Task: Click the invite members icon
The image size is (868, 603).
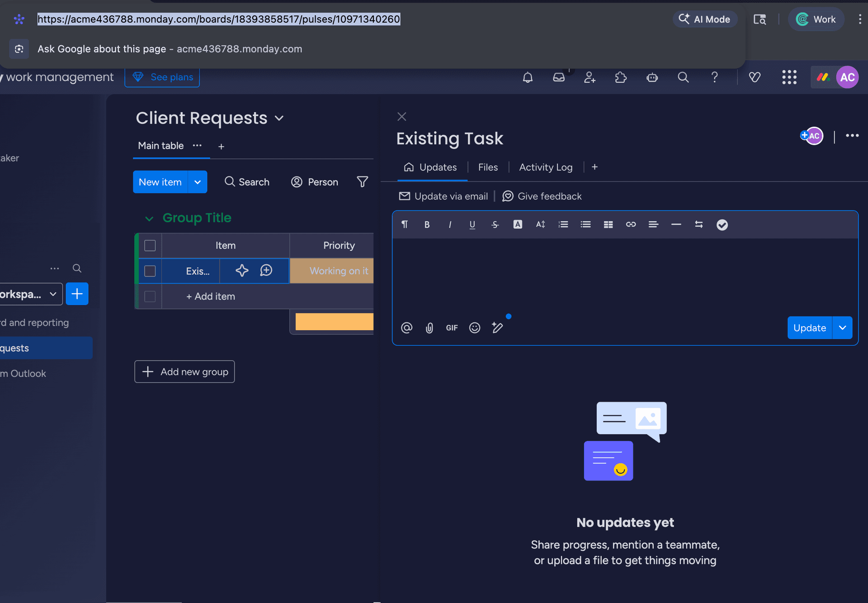Action: coord(590,77)
